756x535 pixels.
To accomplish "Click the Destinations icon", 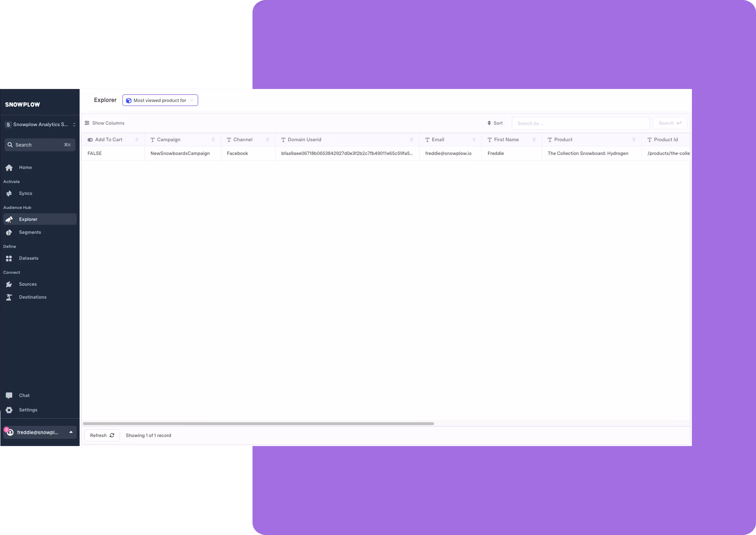I will point(9,297).
